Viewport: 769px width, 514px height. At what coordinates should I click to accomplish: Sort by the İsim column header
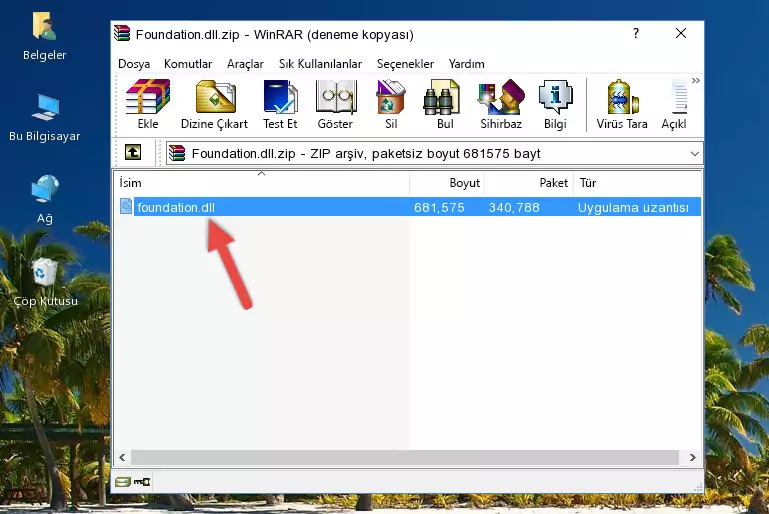pos(262,183)
